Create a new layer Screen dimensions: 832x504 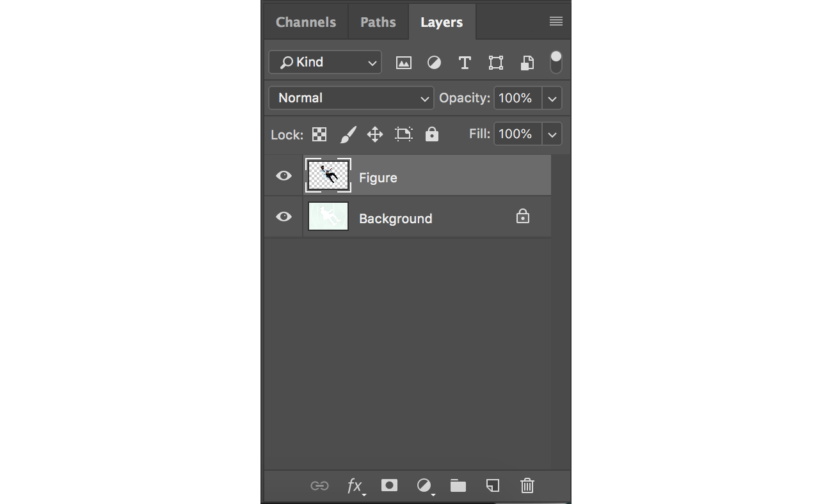tap(492, 485)
